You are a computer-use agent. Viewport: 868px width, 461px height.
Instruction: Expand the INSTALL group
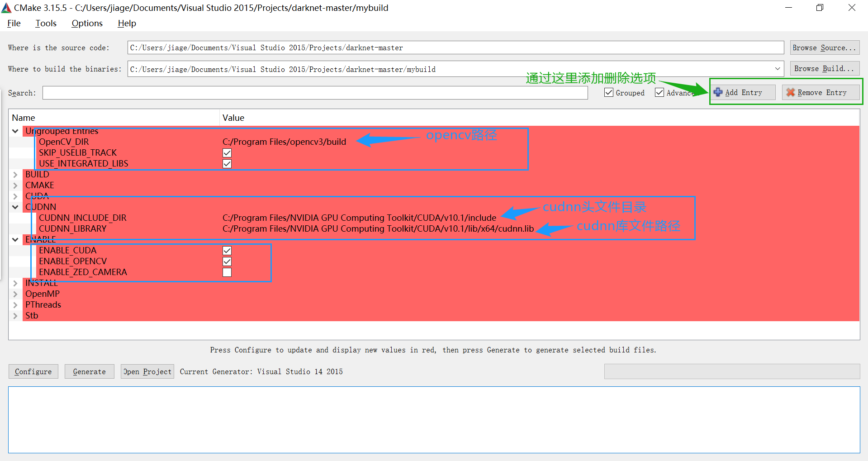coord(15,283)
